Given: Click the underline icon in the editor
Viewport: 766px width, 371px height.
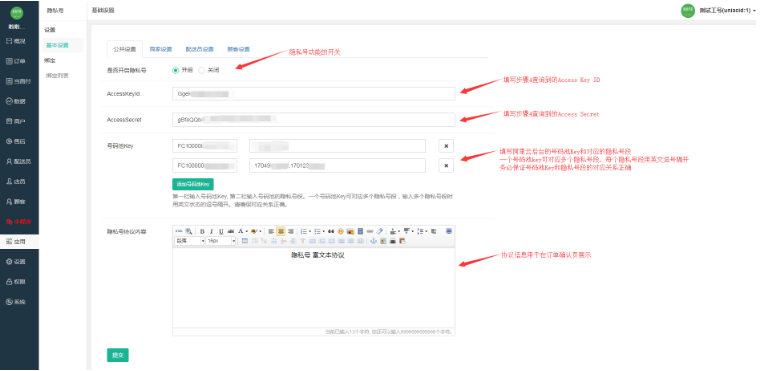Looking at the screenshot, I should coord(221,232).
